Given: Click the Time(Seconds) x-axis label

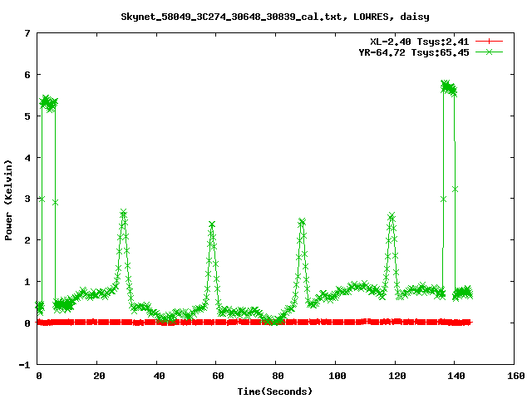Looking at the screenshot, I should pyautogui.click(x=274, y=392).
